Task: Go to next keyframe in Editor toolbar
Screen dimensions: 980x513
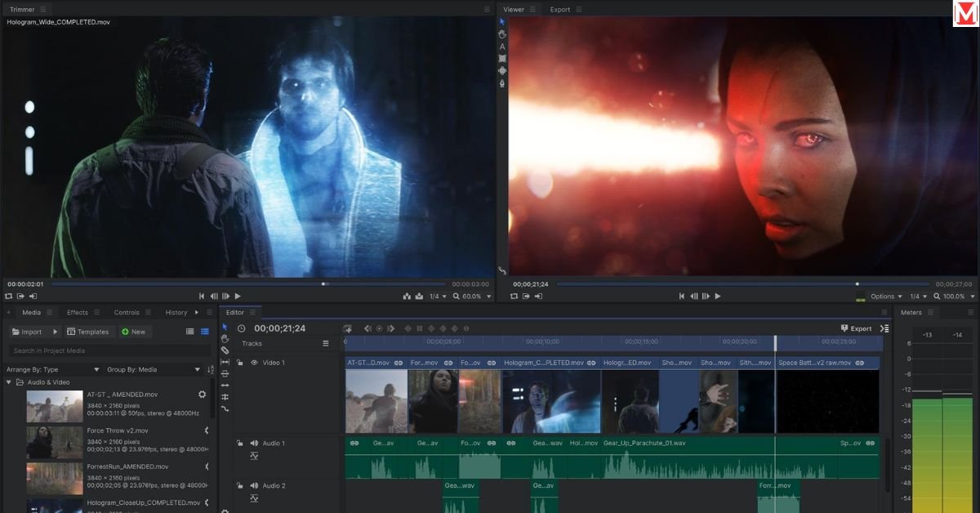Action: (x=390, y=328)
